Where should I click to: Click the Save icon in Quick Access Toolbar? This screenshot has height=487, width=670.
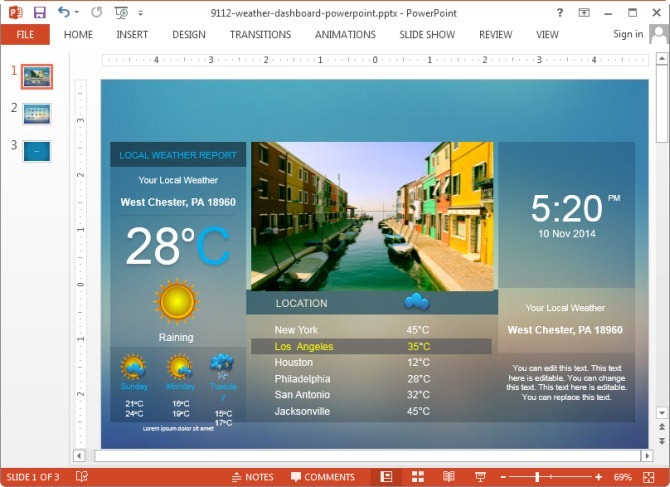pyautogui.click(x=39, y=12)
